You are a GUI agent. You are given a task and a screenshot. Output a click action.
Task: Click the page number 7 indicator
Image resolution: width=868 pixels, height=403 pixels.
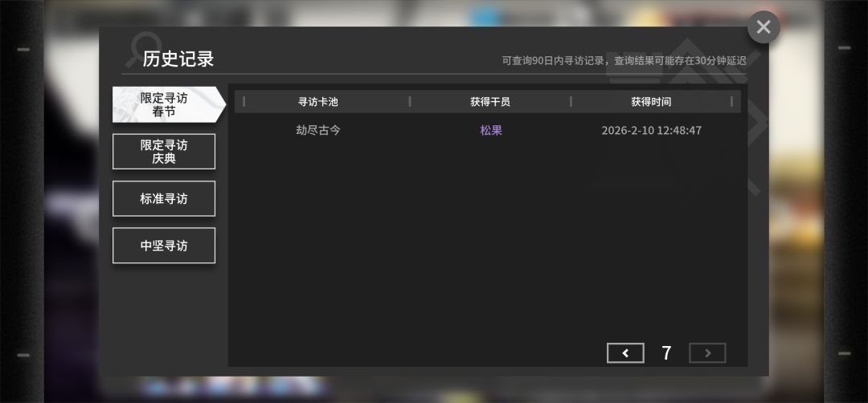pyautogui.click(x=666, y=353)
